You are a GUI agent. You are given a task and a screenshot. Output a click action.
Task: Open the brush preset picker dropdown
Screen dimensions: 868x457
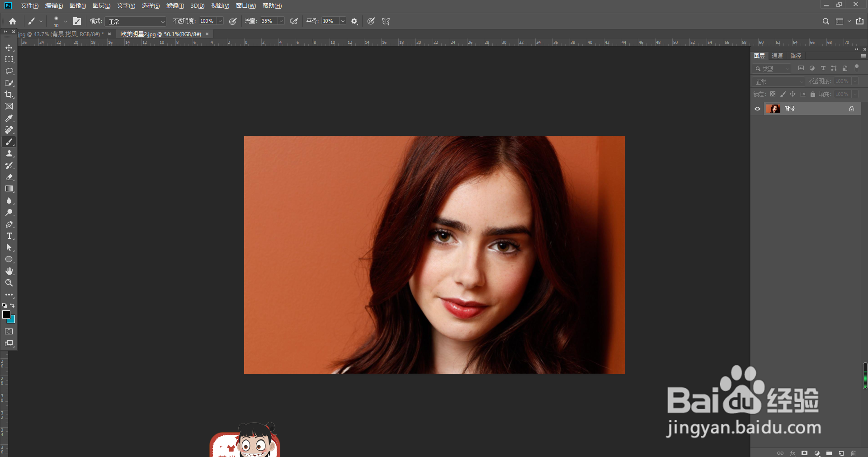(65, 21)
